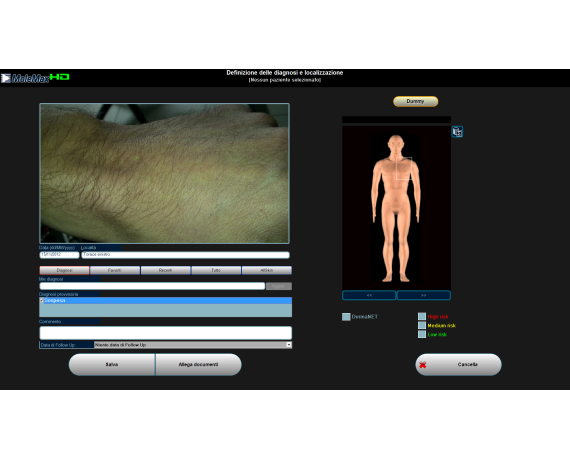Viewport: 570px width, 460px height.
Task: Switch to the Favoriti tab
Action: [115, 270]
